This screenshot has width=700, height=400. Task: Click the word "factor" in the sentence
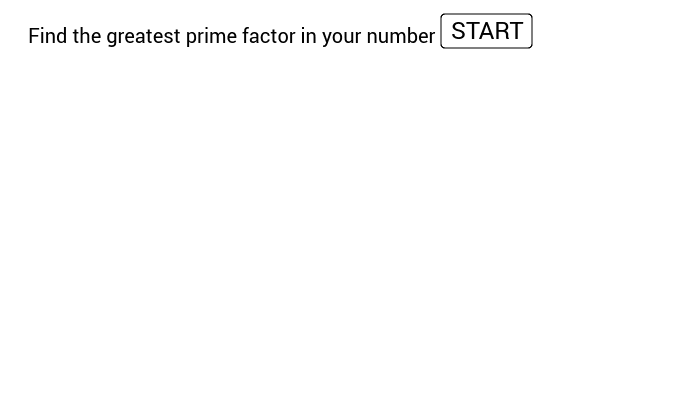[269, 36]
